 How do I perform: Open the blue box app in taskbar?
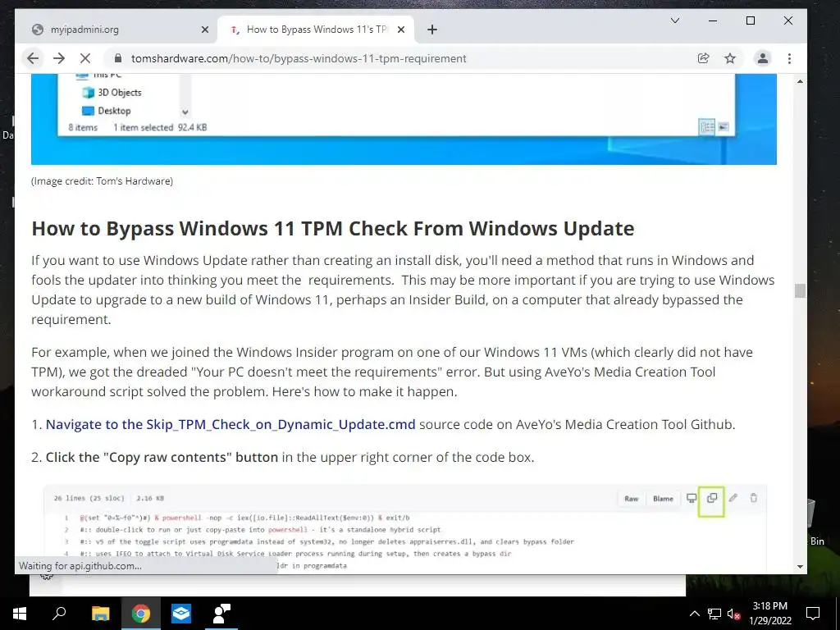click(x=181, y=614)
